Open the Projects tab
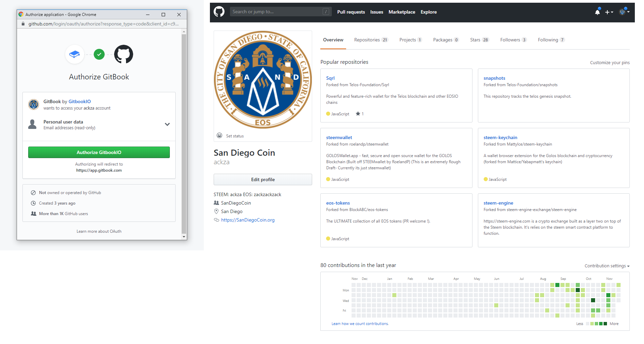Image resolution: width=644 pixels, height=344 pixels. tap(411, 40)
